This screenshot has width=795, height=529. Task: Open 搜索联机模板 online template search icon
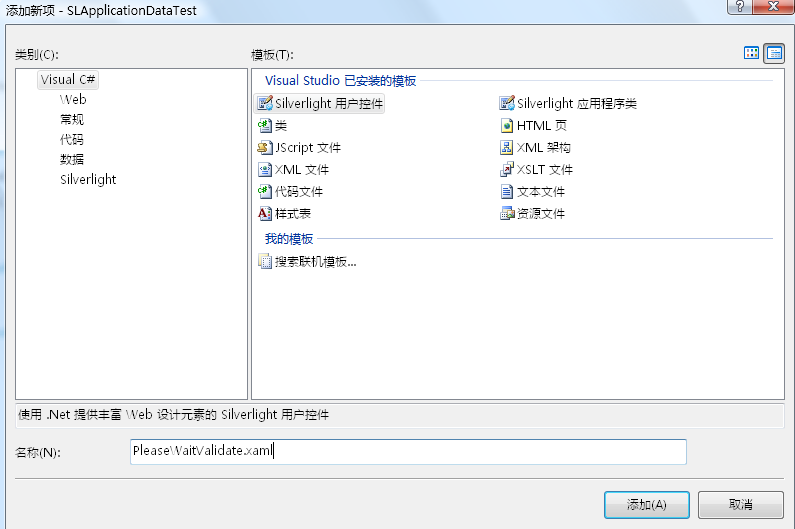click(265, 261)
